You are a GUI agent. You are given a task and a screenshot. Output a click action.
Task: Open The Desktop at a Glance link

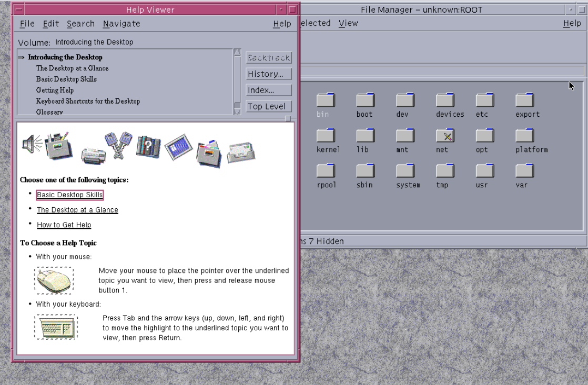77,210
